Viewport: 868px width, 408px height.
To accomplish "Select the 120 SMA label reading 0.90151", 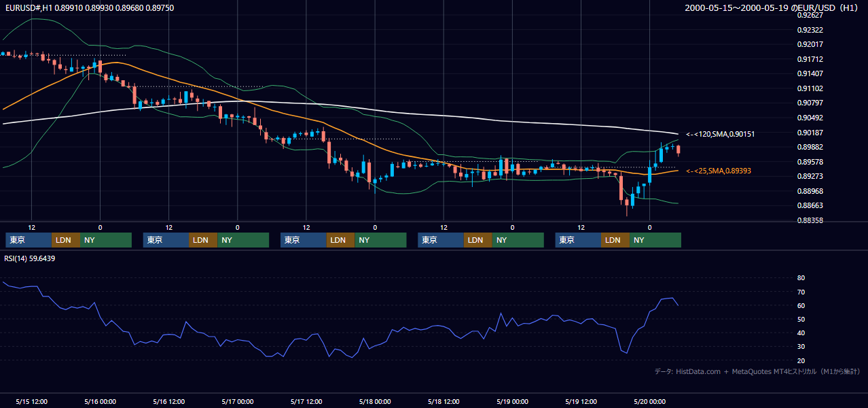I will (720, 134).
